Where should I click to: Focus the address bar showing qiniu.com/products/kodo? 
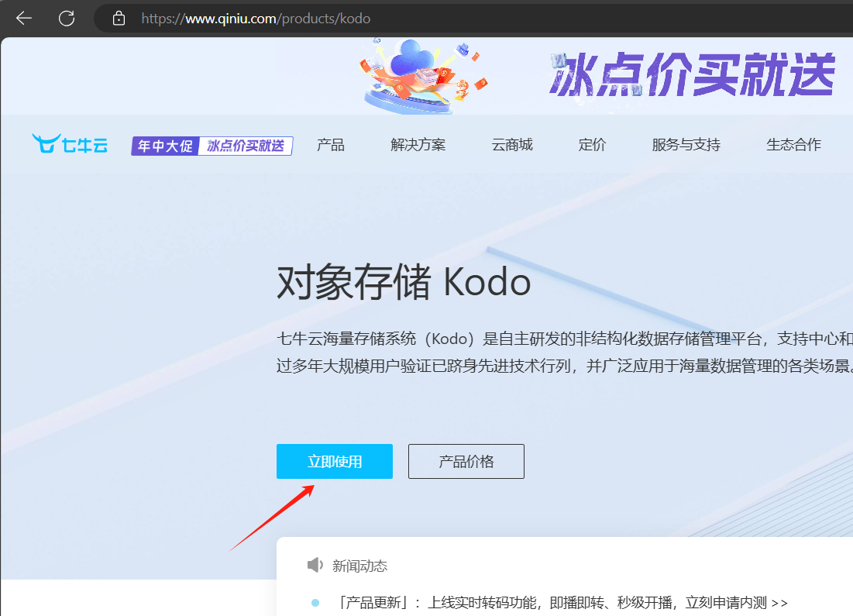click(x=256, y=18)
